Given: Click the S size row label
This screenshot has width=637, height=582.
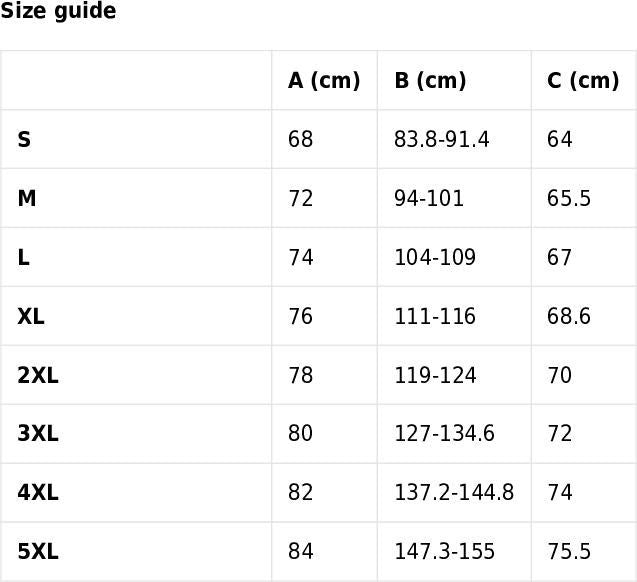Looking at the screenshot, I should pos(24,140).
